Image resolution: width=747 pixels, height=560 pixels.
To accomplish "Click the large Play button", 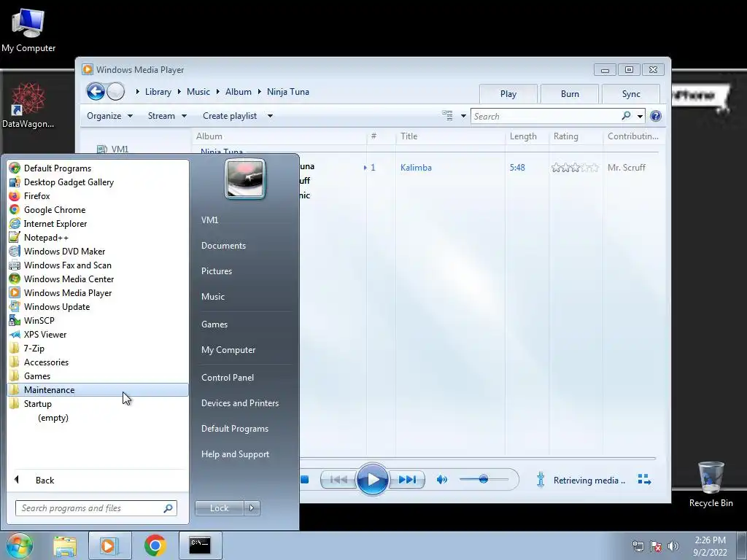I will click(373, 479).
